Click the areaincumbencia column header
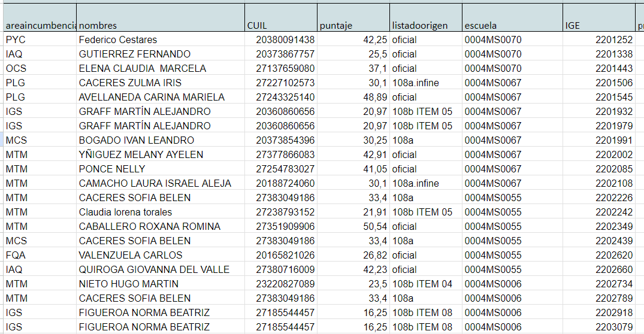 point(40,25)
